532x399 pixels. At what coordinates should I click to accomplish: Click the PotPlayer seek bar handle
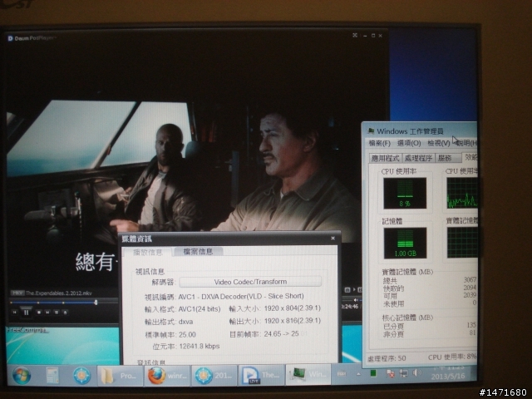[x=96, y=302]
